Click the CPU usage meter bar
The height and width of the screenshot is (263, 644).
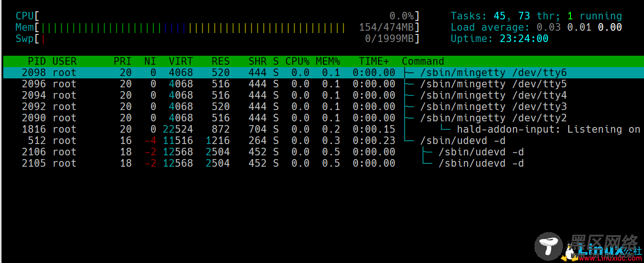pos(217,16)
